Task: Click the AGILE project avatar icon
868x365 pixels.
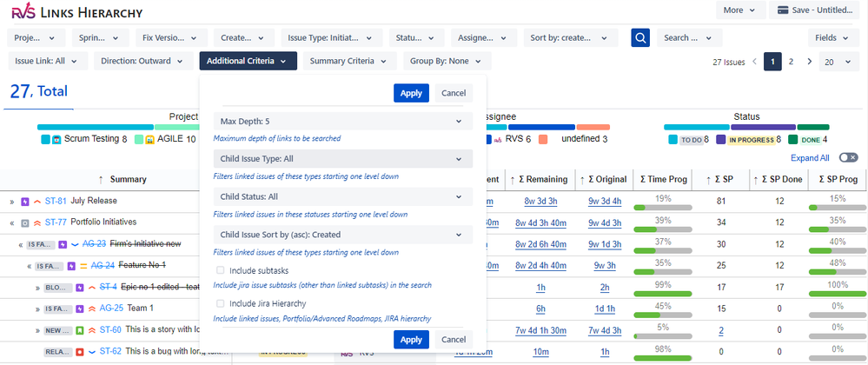Action: (149, 140)
